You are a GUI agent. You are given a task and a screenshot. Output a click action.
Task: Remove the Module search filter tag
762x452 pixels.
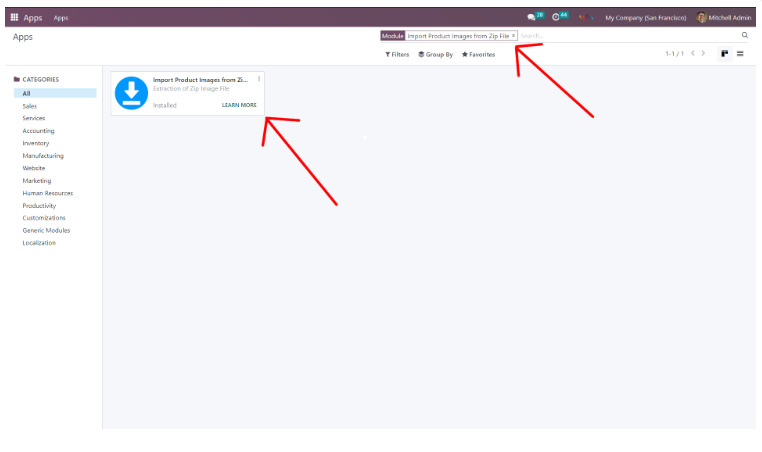tap(513, 35)
